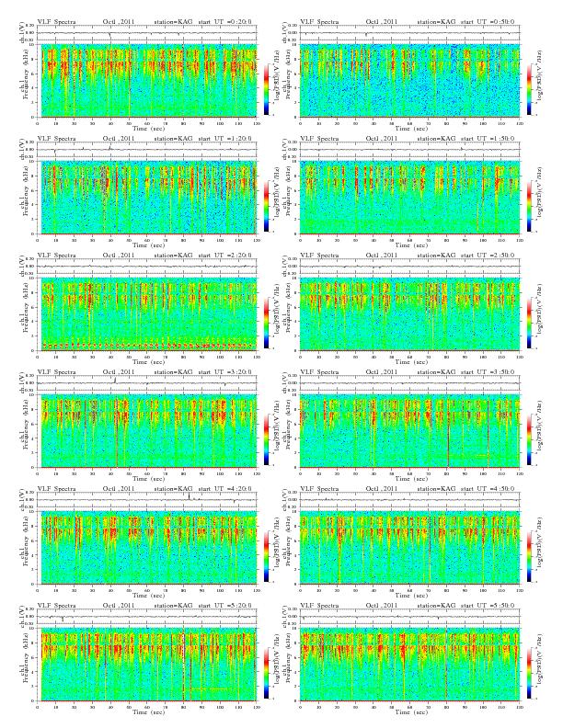Click the spectrogram with start UT 2:50:0
Screen dimensions: 563x728
click(x=409, y=313)
